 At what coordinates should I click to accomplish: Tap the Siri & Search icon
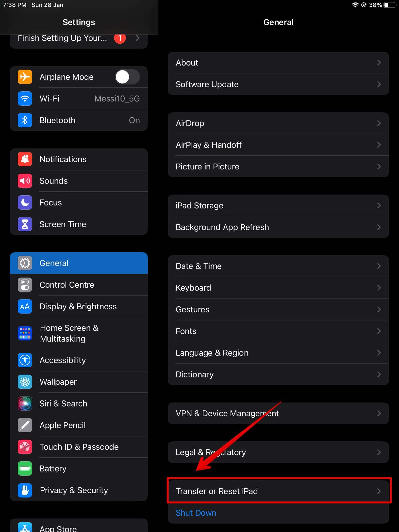[x=25, y=403]
